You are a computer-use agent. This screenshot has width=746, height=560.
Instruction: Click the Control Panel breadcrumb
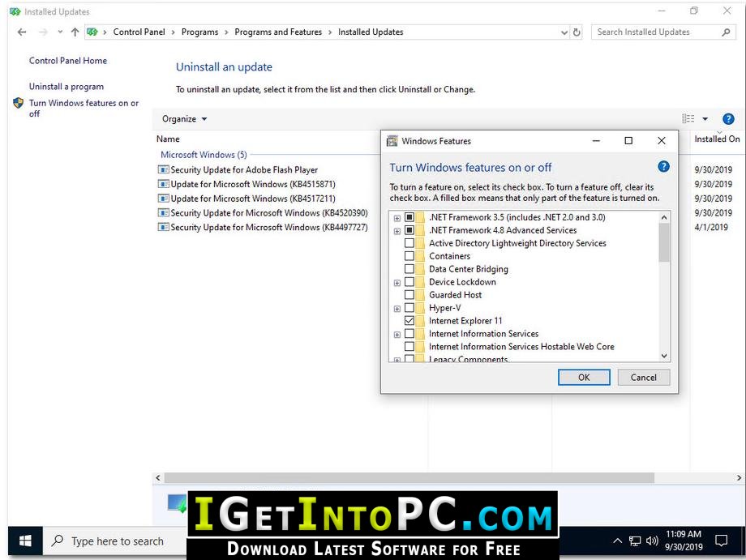[139, 32]
